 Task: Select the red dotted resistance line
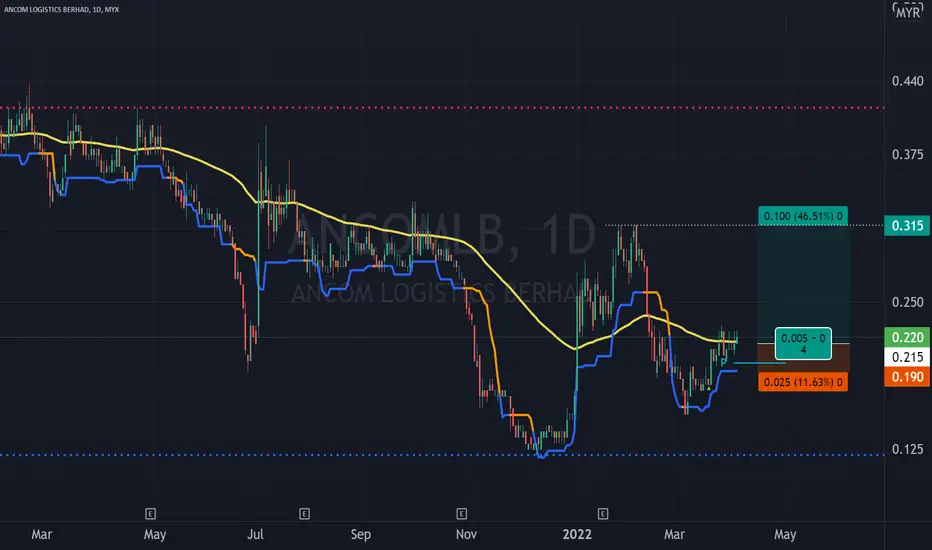click(x=442, y=108)
